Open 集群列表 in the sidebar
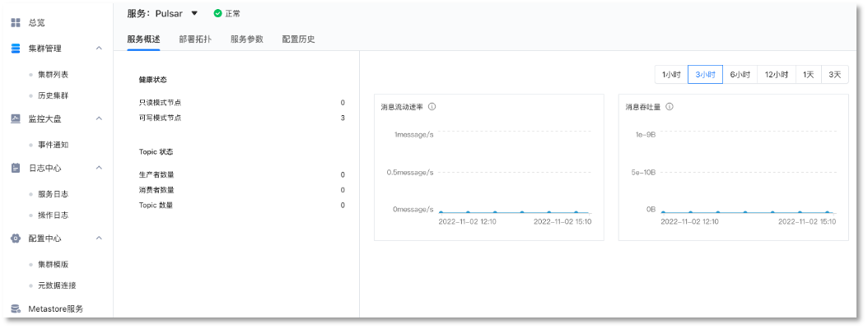Viewport: 868px width, 329px height. 54,75
